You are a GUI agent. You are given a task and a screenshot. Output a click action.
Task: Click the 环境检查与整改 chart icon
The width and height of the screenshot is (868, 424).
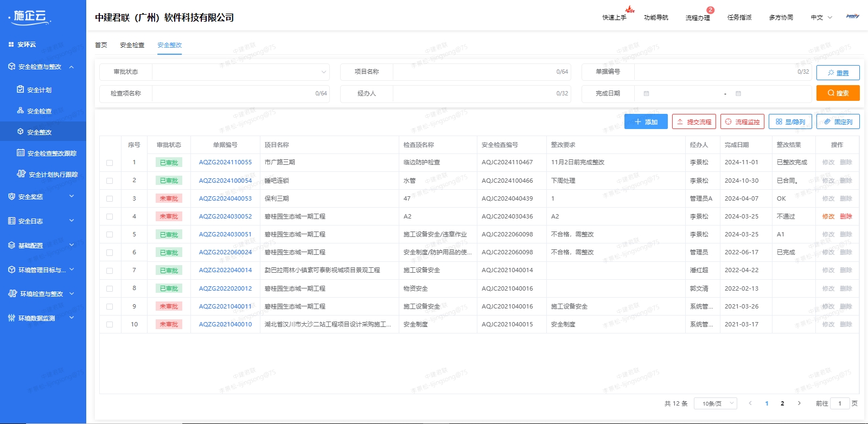[12, 293]
